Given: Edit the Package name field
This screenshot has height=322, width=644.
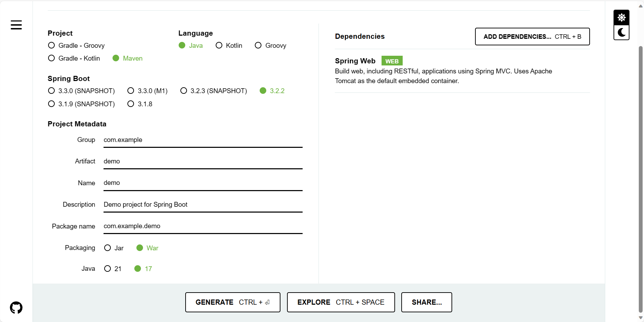Looking at the screenshot, I should click(203, 226).
